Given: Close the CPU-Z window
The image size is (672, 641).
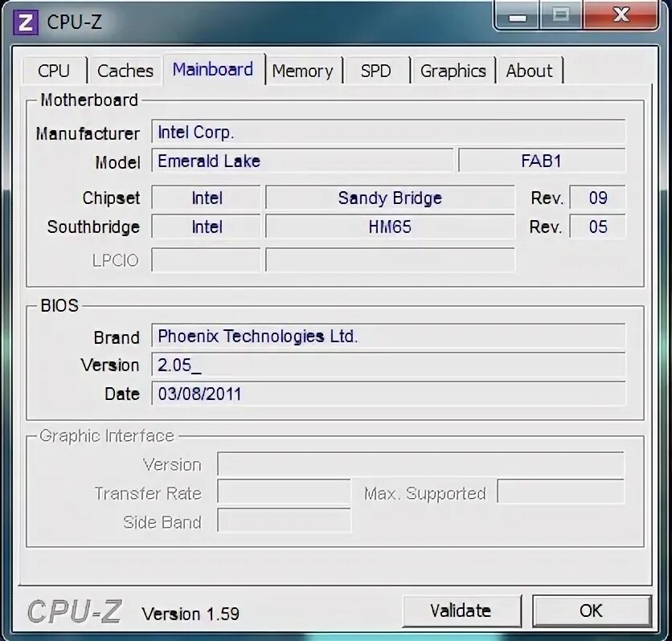Looking at the screenshot, I should pos(621,15).
